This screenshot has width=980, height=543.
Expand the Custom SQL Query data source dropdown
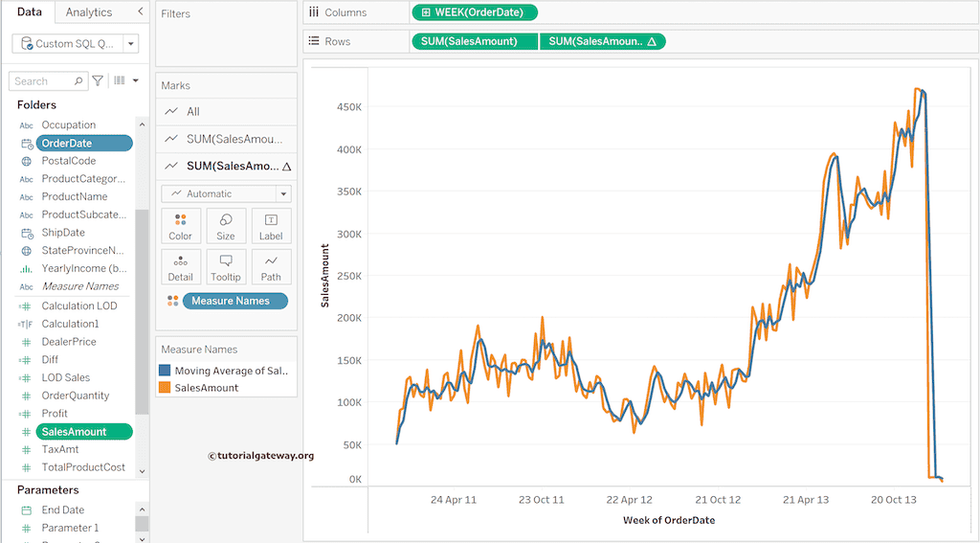click(x=130, y=44)
